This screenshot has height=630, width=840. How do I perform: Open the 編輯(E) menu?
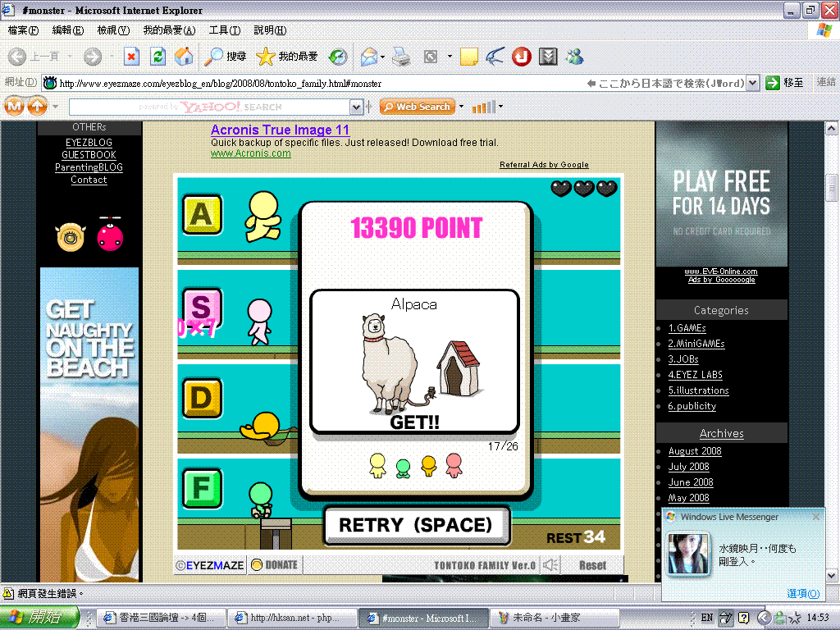[68, 30]
